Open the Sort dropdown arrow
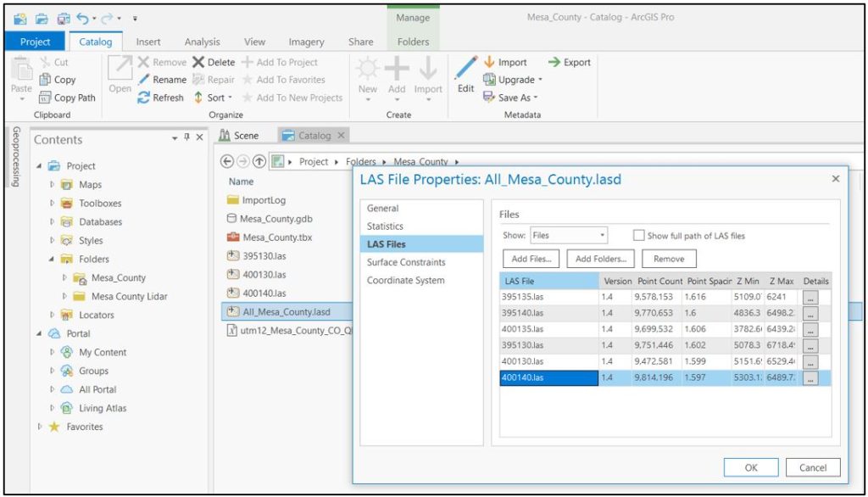The width and height of the screenshot is (868, 497). coord(231,98)
